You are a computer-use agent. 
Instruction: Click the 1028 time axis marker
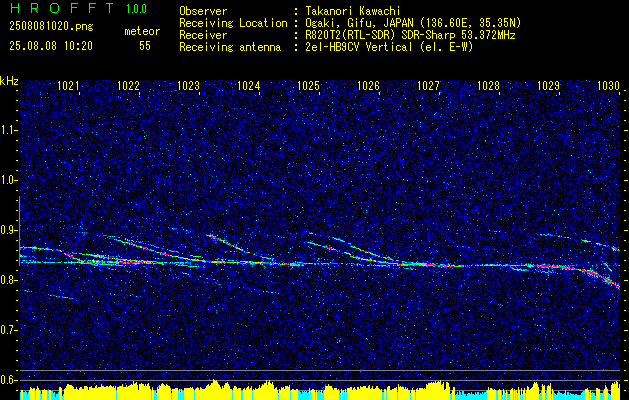(489, 86)
